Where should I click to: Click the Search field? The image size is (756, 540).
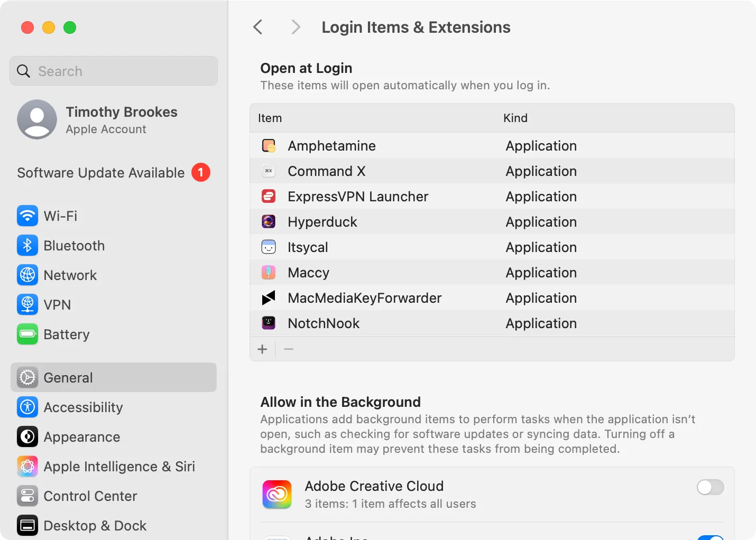point(113,71)
